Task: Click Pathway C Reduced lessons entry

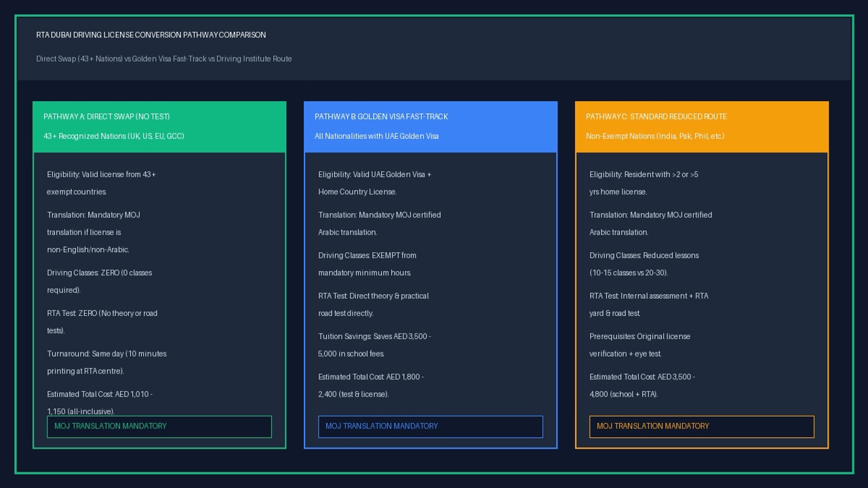Action: click(x=644, y=264)
